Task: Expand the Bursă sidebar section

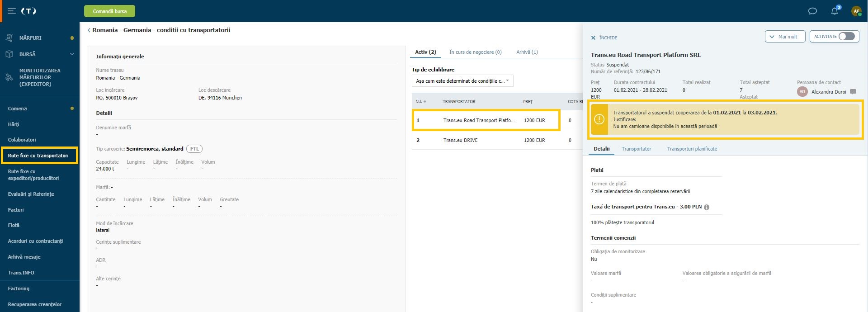Action: pos(72,54)
